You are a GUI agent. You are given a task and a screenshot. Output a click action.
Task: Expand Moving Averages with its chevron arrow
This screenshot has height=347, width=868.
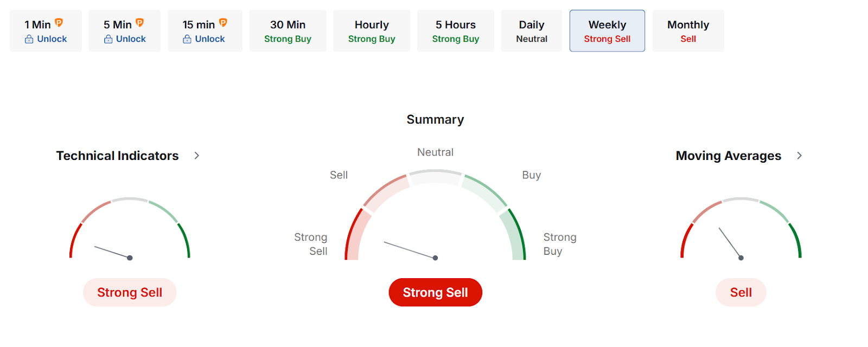click(x=799, y=156)
